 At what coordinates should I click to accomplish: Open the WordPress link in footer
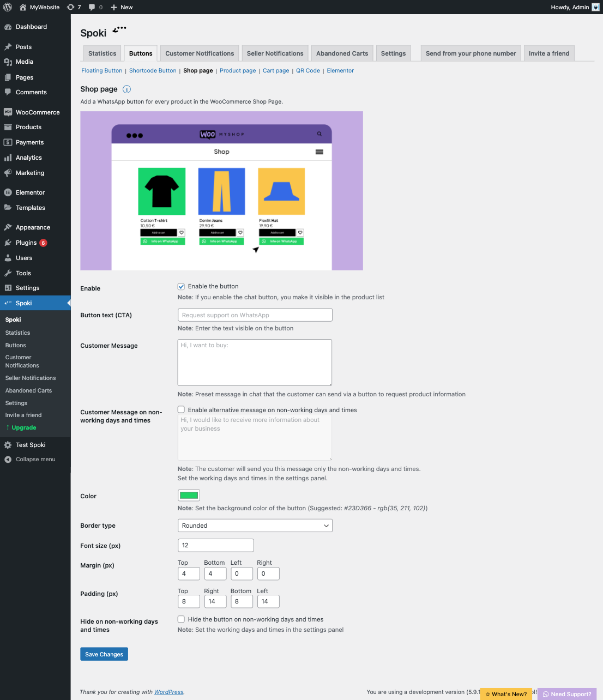(x=168, y=692)
